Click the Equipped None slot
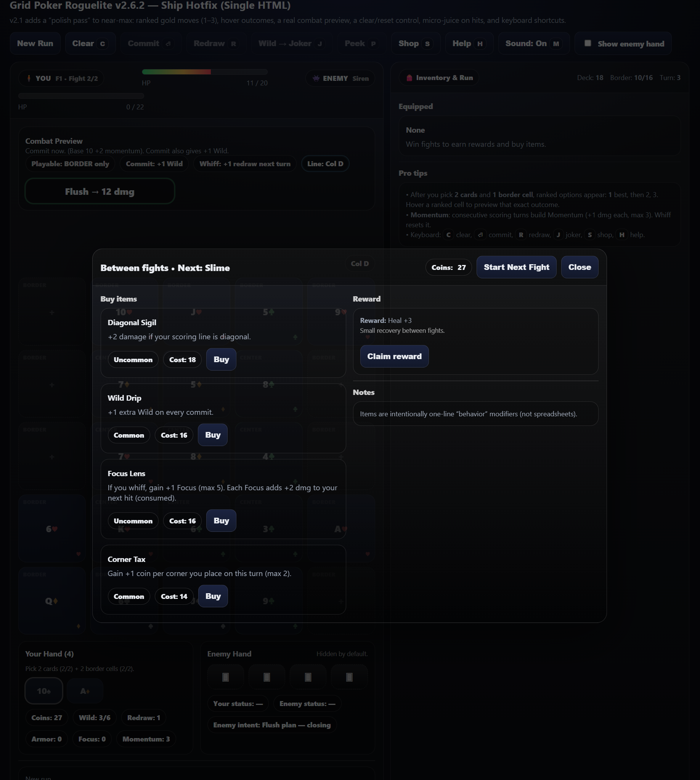This screenshot has width=700, height=780. click(x=539, y=136)
